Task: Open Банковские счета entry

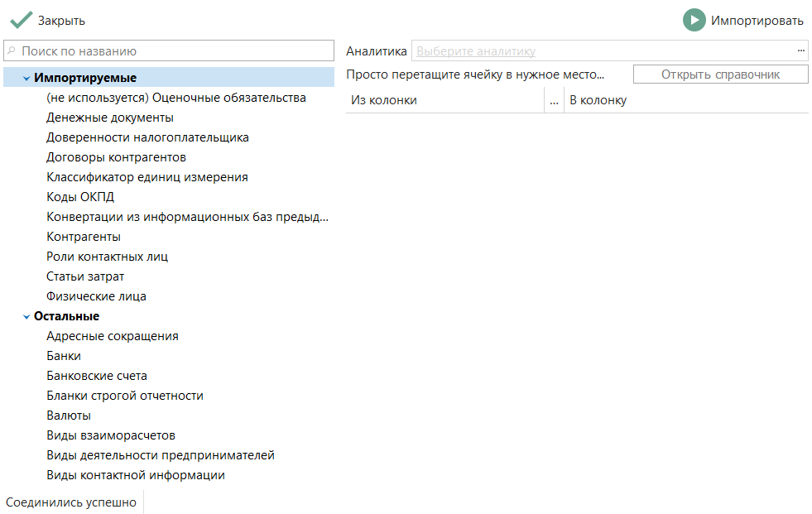Action: 97,376
